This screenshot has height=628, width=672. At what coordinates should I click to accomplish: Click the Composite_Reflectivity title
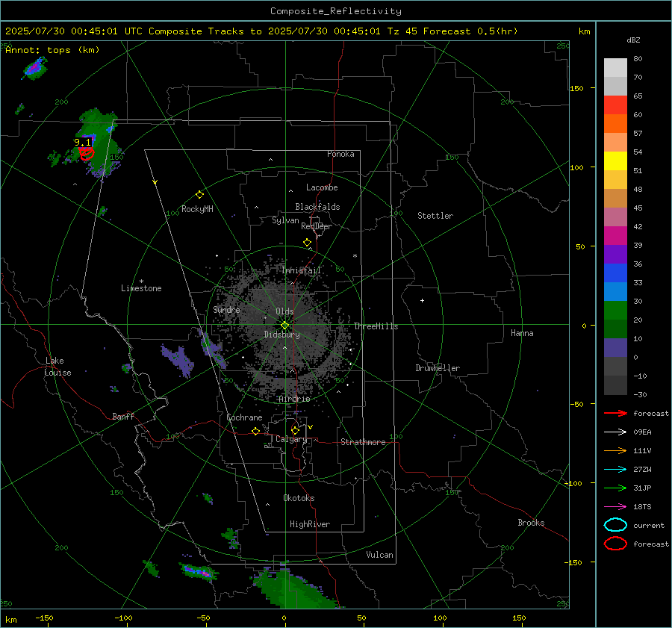[336, 11]
